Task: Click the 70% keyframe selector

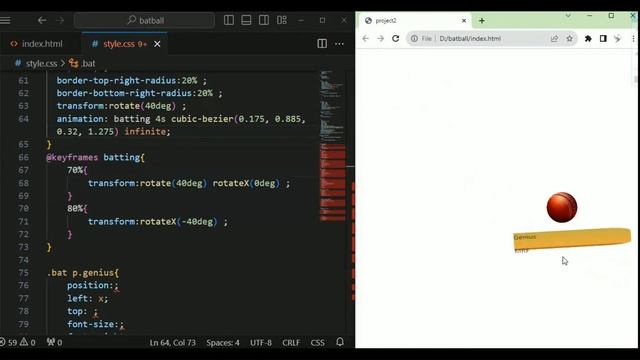Action: 75,170
